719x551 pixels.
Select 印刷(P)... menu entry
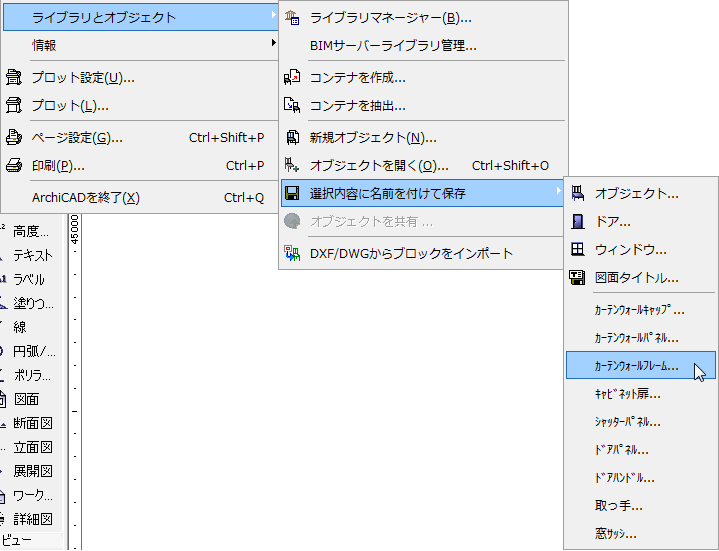140,165
